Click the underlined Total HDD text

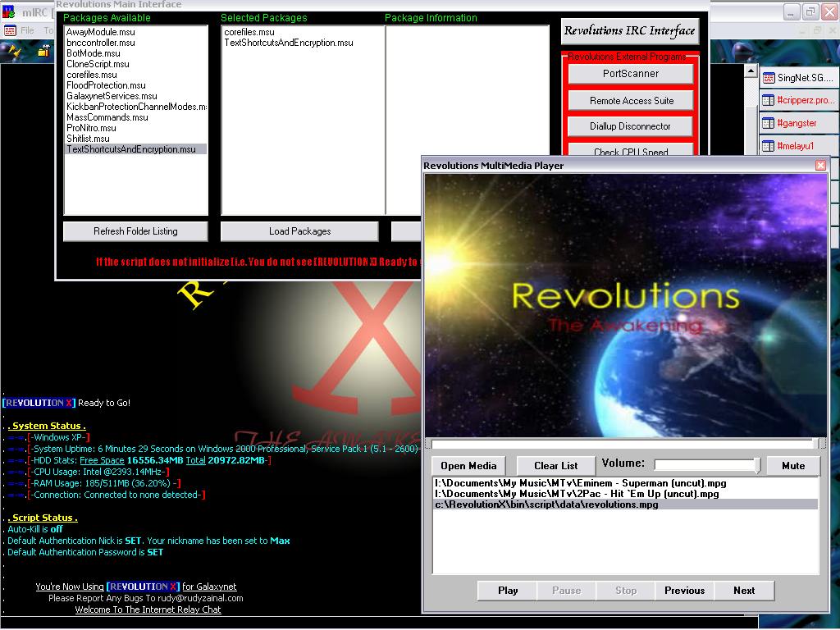click(x=195, y=461)
